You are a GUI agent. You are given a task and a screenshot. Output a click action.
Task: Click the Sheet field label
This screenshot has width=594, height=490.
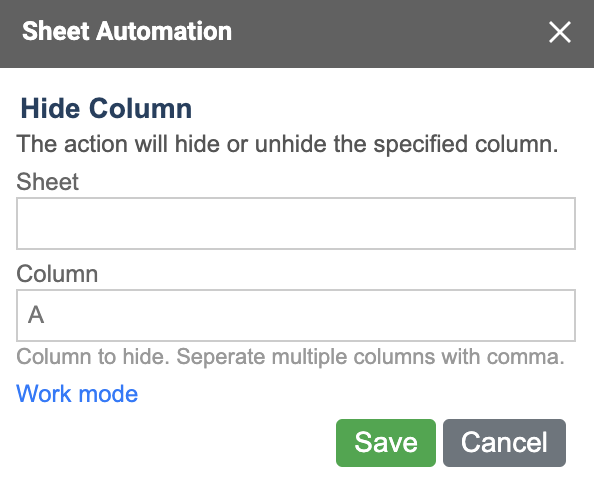[47, 182]
